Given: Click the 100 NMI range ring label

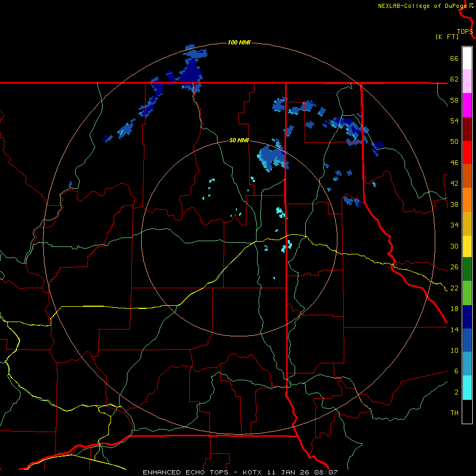Looking at the screenshot, I should click(239, 42).
